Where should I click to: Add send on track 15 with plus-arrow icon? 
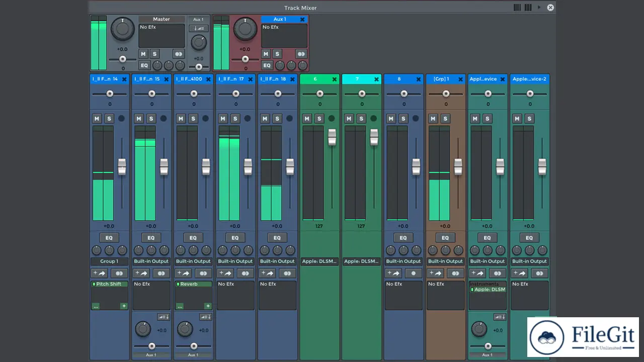[141, 273]
